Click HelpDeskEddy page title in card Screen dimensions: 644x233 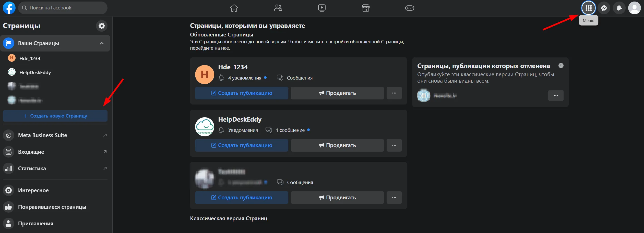(240, 119)
